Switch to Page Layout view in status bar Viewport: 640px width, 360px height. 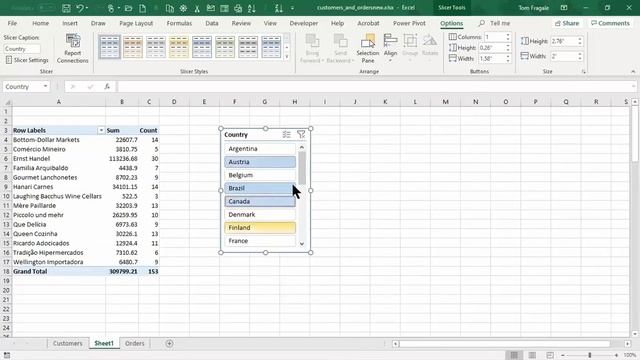[x=532, y=355]
